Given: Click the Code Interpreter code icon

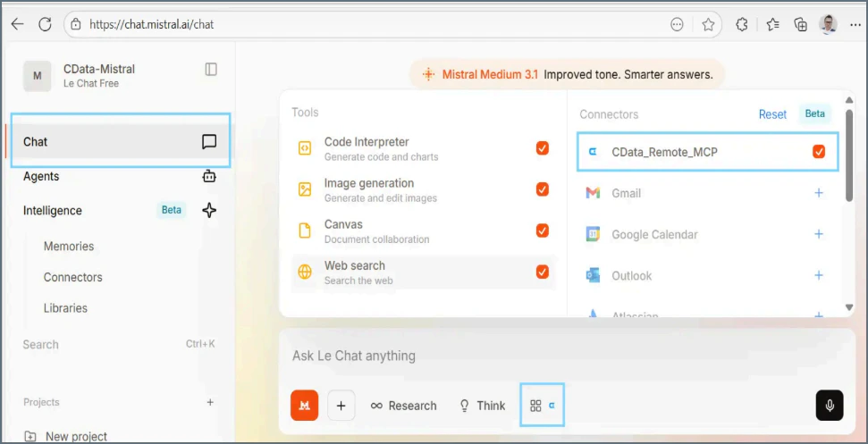Looking at the screenshot, I should [x=305, y=148].
